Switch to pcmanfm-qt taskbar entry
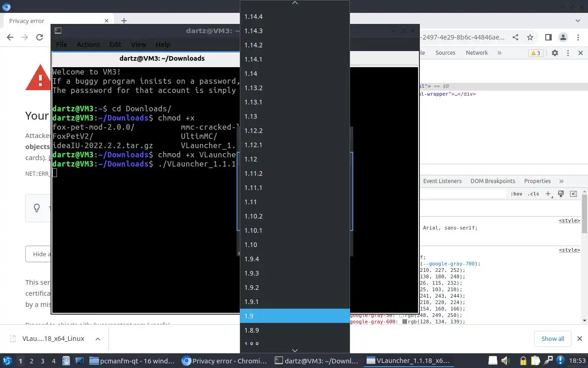This screenshot has height=368, width=588. click(x=133, y=361)
